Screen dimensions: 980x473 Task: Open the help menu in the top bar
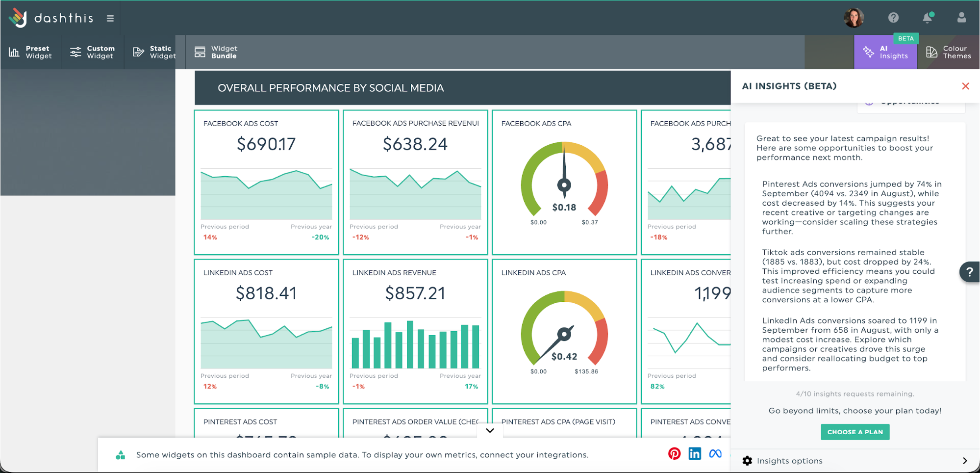pyautogui.click(x=893, y=18)
